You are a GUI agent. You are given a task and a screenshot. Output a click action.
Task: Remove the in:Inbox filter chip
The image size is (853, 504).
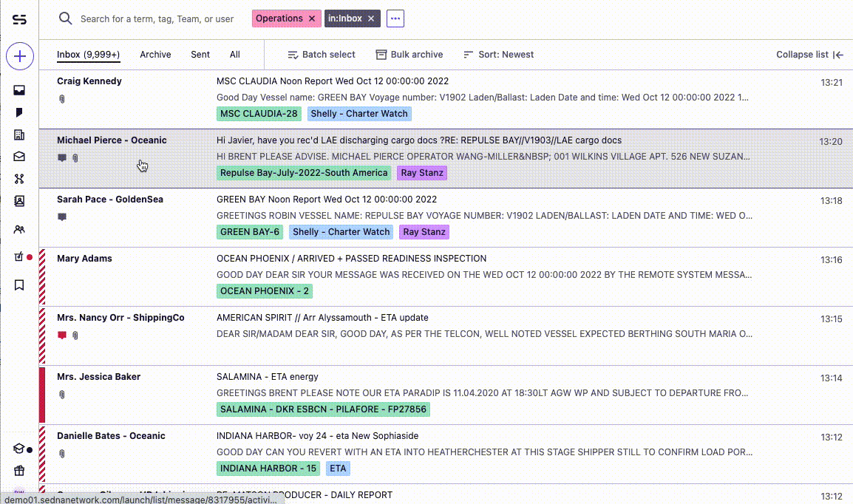(371, 18)
